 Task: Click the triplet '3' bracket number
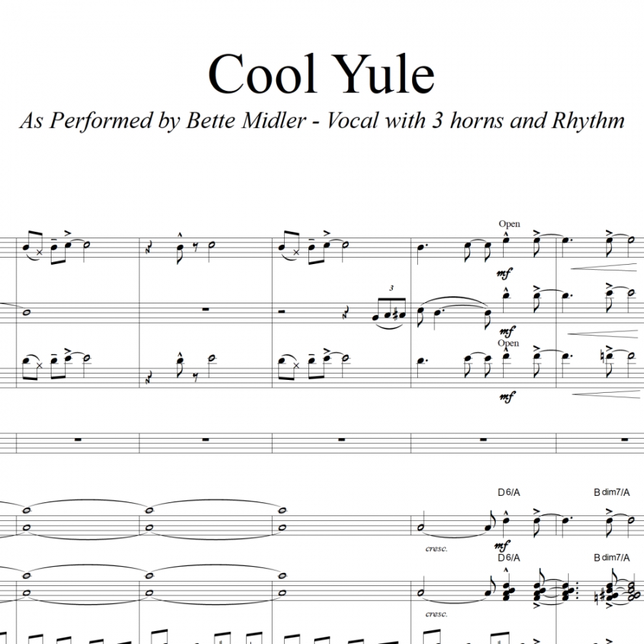click(x=391, y=288)
